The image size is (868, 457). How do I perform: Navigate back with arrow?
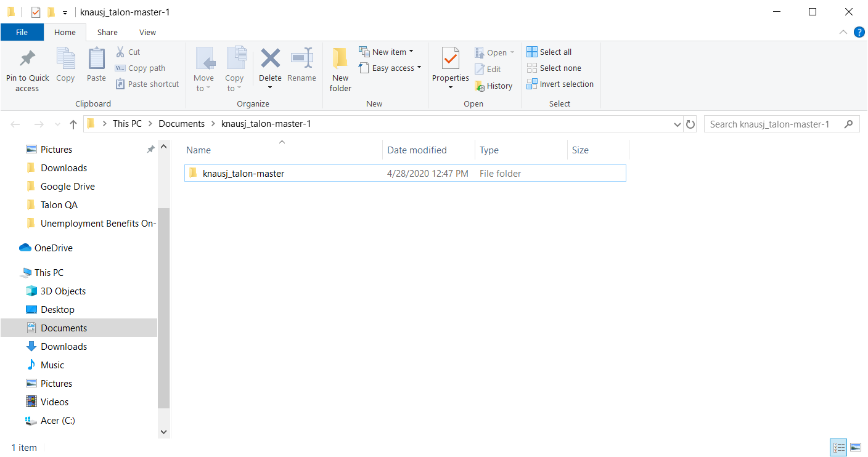[15, 124]
